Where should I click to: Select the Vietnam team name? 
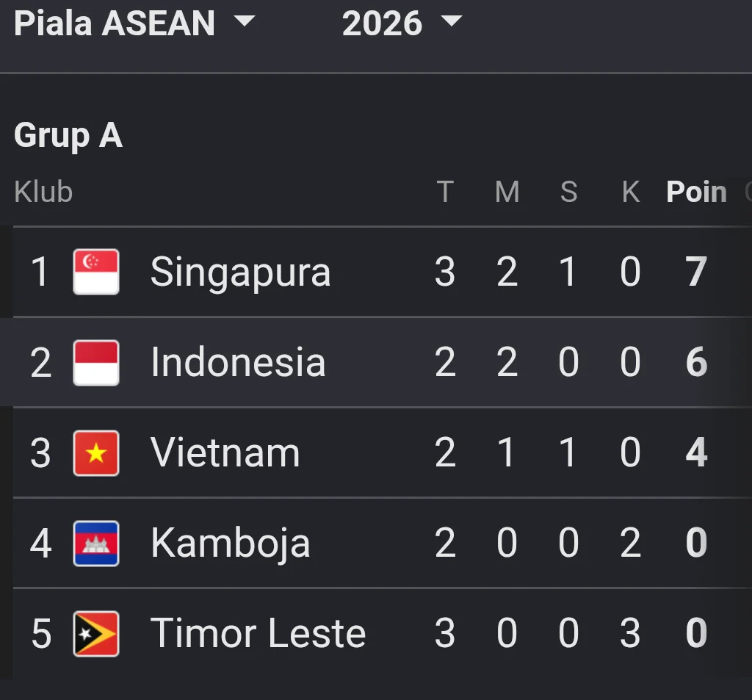click(x=225, y=452)
